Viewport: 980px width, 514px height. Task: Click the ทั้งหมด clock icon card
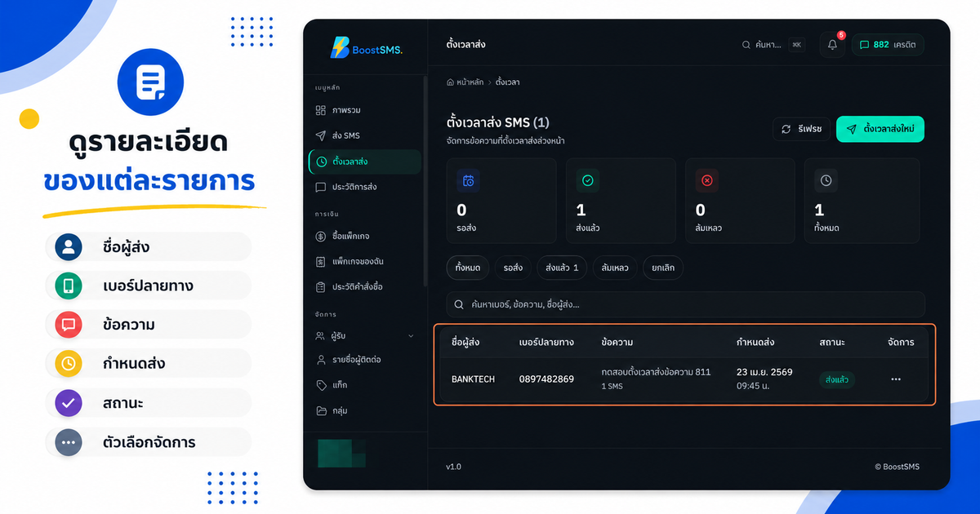[x=862, y=201]
